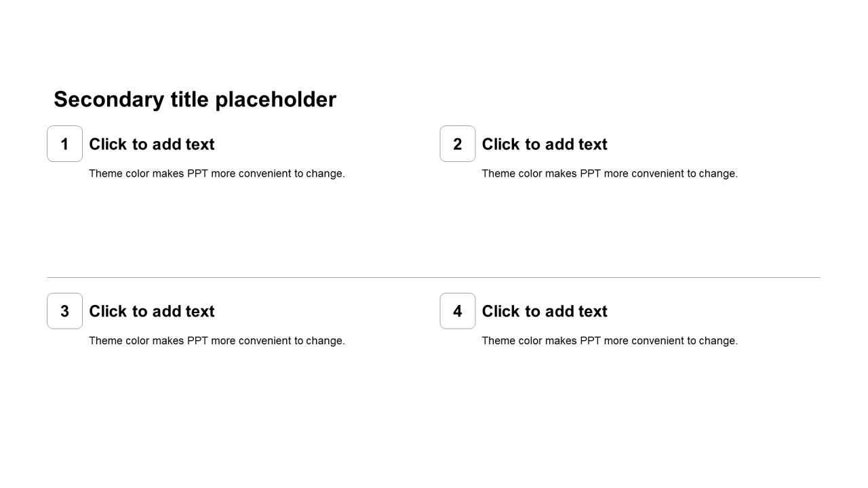Click the Secondary title placeholder heading

[x=195, y=100]
